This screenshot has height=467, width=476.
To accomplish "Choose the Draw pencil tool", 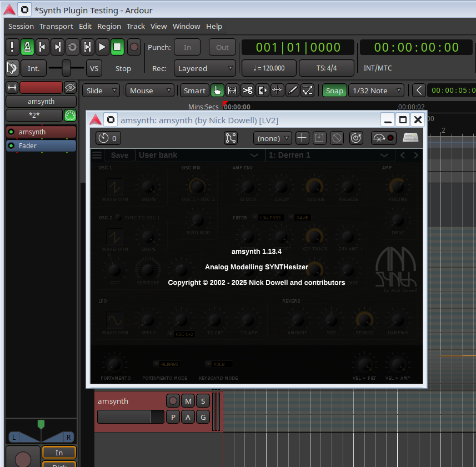I will tap(292, 91).
